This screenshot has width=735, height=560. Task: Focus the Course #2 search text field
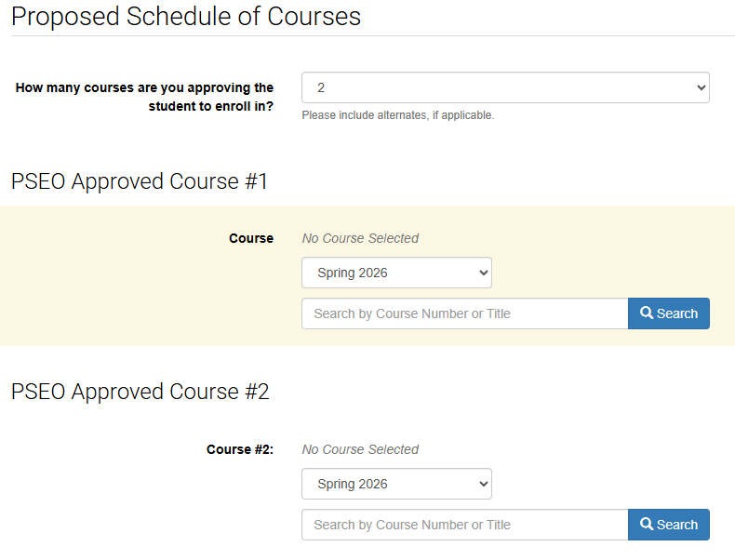coord(464,525)
